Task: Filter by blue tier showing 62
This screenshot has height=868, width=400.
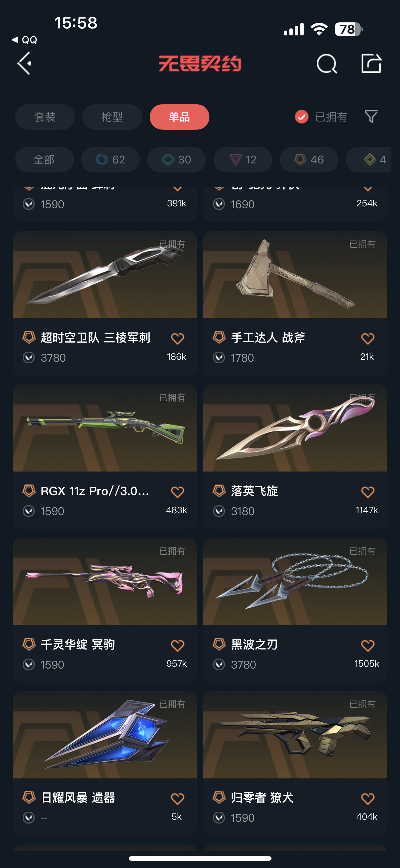Action: (x=110, y=159)
